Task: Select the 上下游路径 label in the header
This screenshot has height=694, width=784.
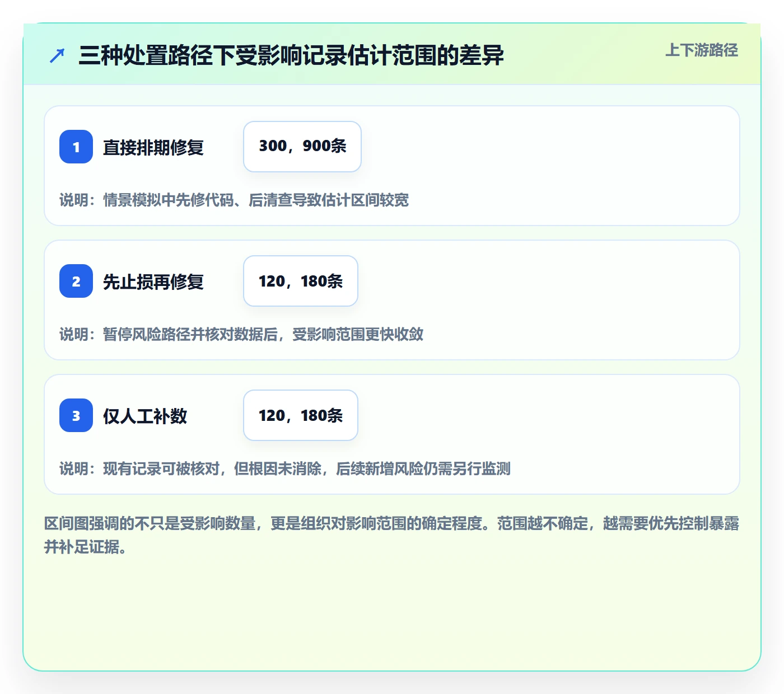Action: pyautogui.click(x=702, y=50)
